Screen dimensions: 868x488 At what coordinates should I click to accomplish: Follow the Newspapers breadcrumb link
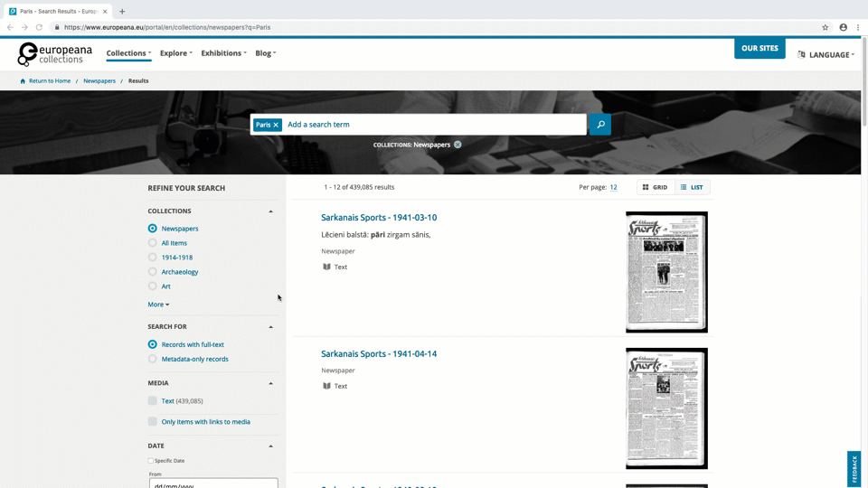click(99, 80)
